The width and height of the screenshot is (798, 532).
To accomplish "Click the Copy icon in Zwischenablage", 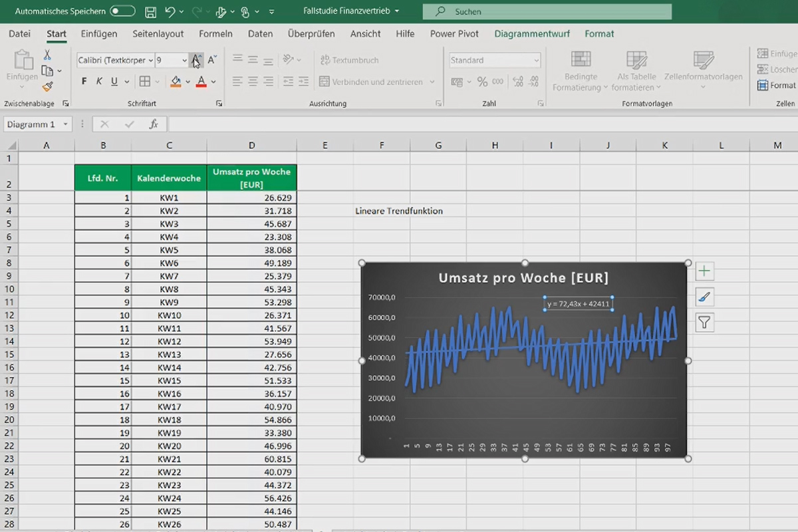I will coord(47,70).
